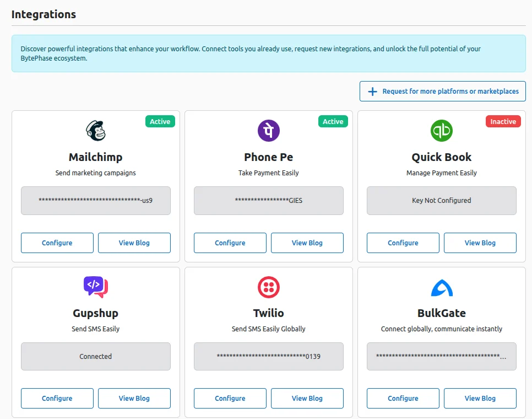Click the 'BulkGate' card title
The width and height of the screenshot is (532, 419).
442,313
